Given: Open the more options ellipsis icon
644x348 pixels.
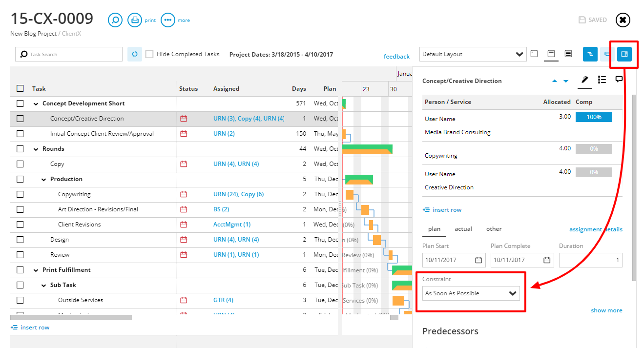Looking at the screenshot, I should (x=168, y=20).
